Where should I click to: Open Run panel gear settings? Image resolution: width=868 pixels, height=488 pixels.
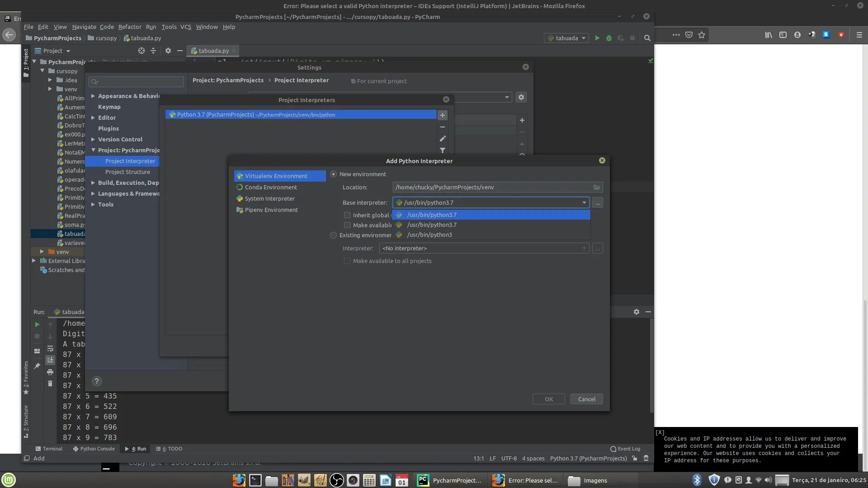point(637,312)
